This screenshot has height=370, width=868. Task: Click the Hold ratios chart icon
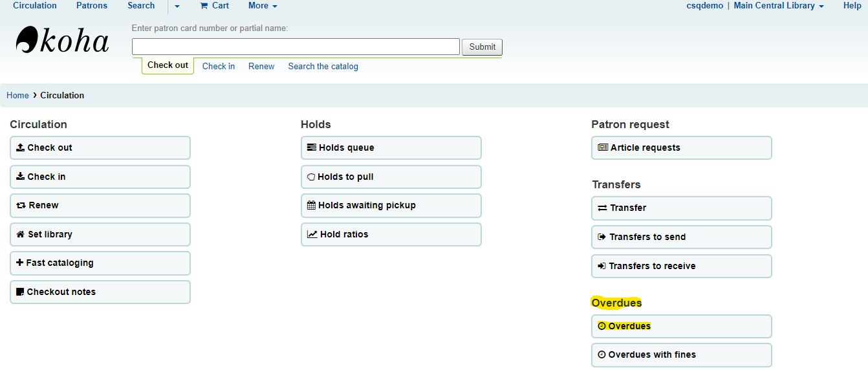(312, 234)
